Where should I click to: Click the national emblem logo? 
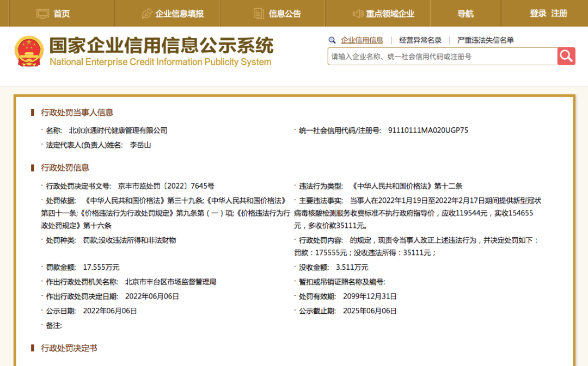(x=29, y=52)
